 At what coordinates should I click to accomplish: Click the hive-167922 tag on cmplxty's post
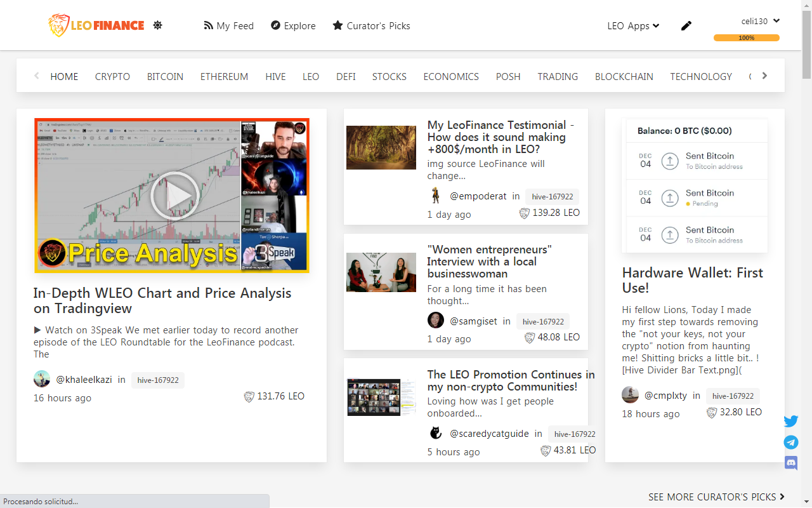733,396
